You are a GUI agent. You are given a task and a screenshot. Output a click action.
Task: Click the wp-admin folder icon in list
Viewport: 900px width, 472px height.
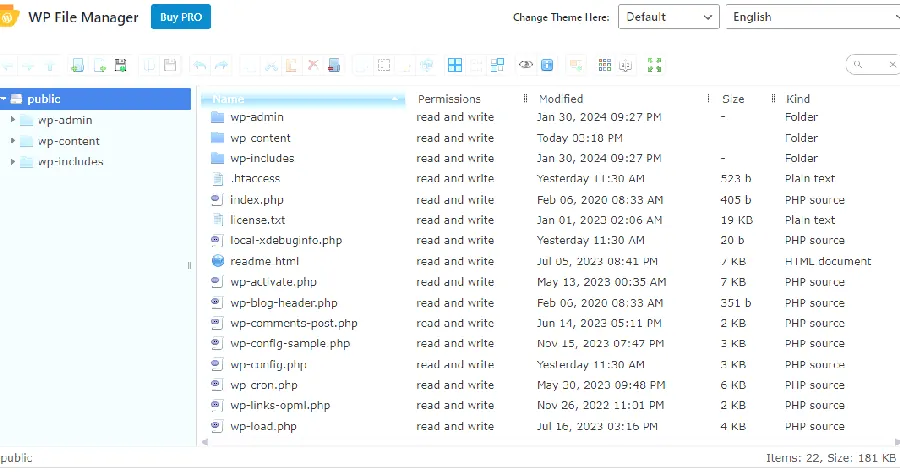(217, 117)
